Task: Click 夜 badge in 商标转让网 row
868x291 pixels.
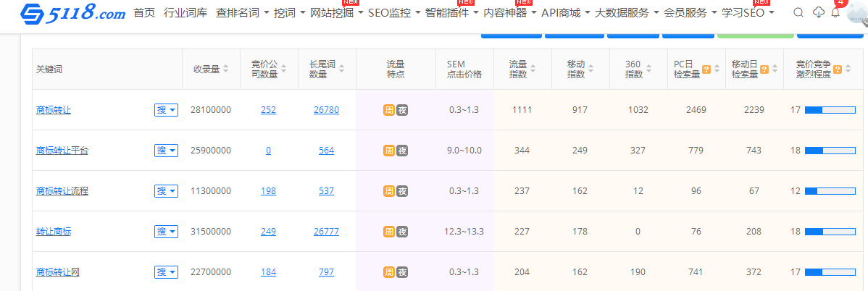Action: (x=402, y=272)
